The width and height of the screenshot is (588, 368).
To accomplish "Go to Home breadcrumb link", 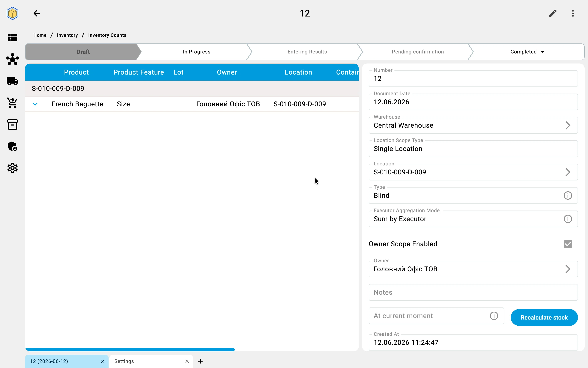I will 40,35.
